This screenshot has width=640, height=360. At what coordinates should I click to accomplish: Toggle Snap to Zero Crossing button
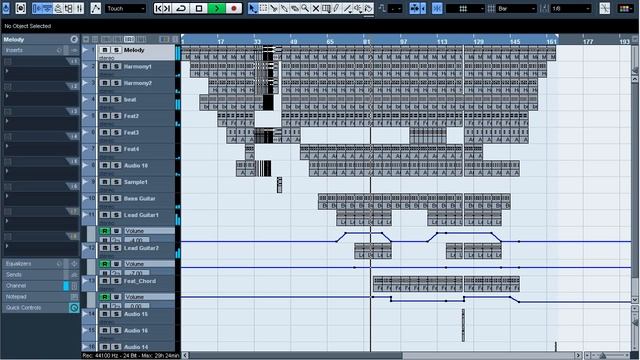tap(604, 8)
